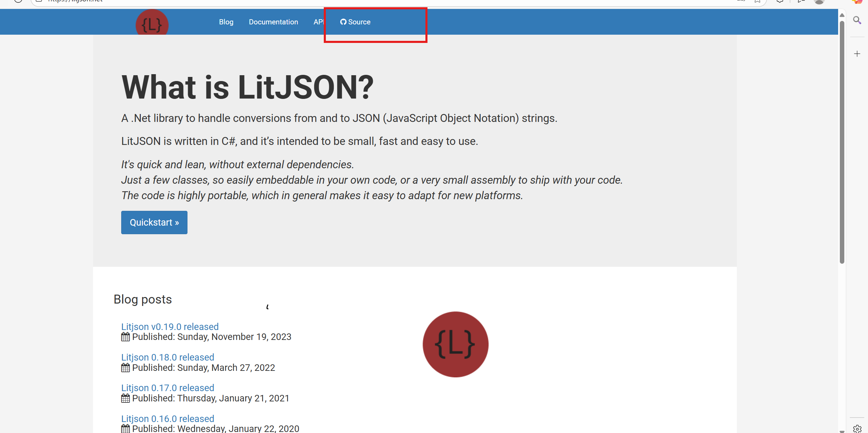Open the GitHub Source link
This screenshot has height=433, width=868.
click(x=355, y=22)
